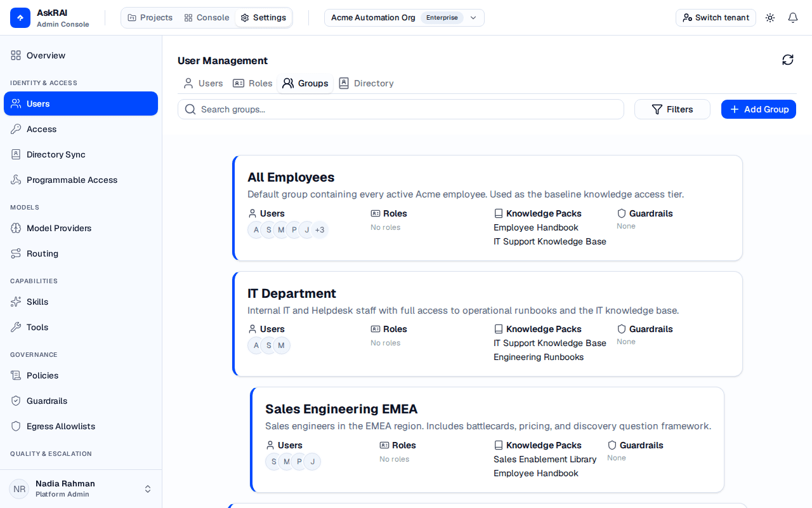Open the Roles tab
Viewport: 812px width, 508px height.
252,83
